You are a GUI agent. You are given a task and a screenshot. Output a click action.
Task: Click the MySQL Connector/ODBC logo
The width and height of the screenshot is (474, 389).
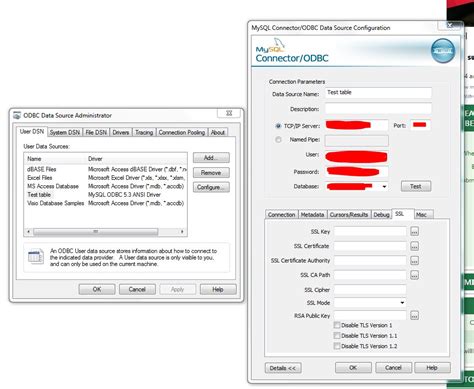292,51
